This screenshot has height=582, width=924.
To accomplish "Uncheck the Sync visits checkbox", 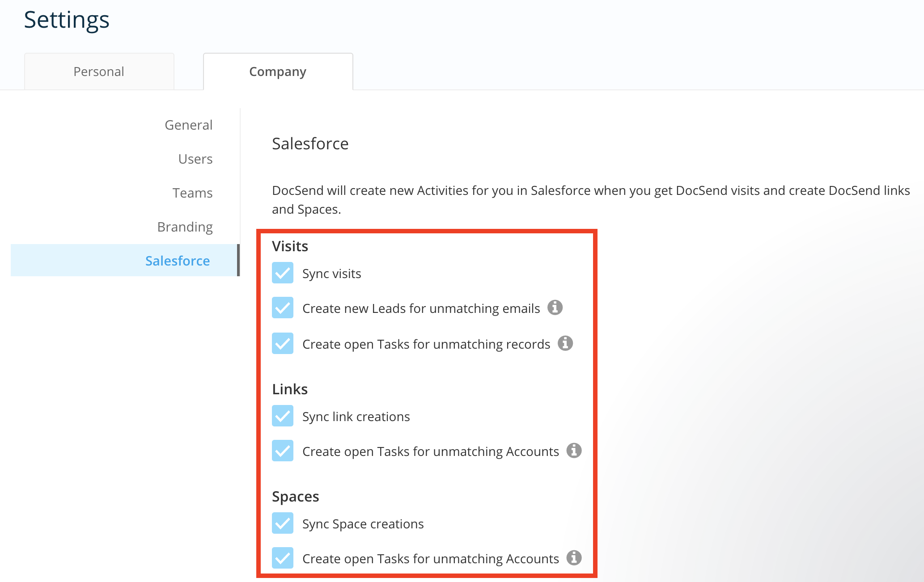I will [x=283, y=273].
